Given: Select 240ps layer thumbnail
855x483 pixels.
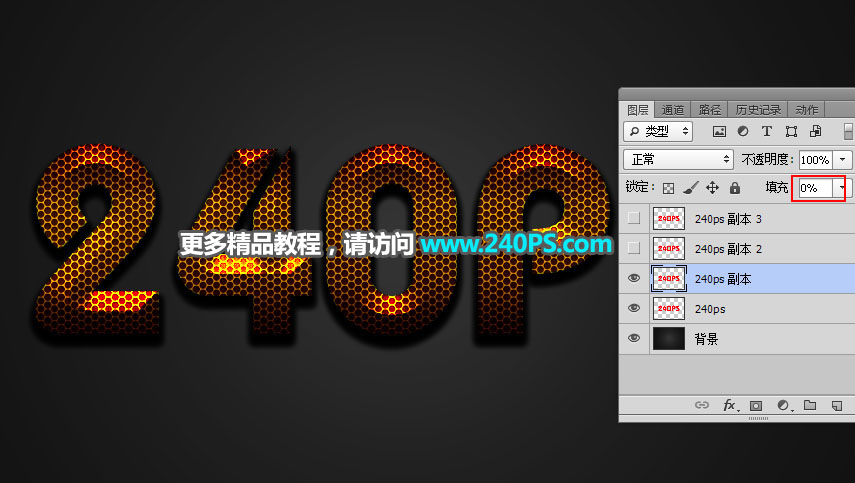Looking at the screenshot, I should (x=669, y=308).
